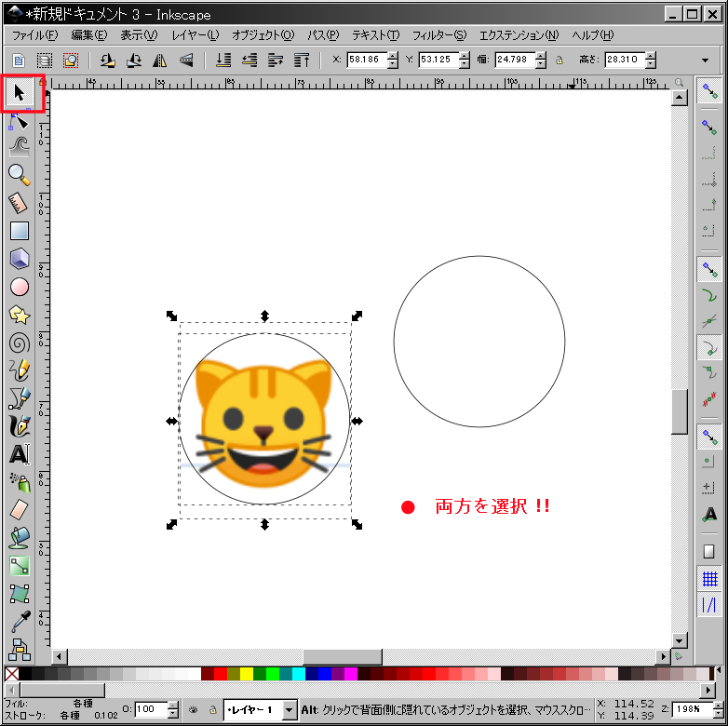Select the Node edit tool
This screenshot has width=728, height=726.
20,122
